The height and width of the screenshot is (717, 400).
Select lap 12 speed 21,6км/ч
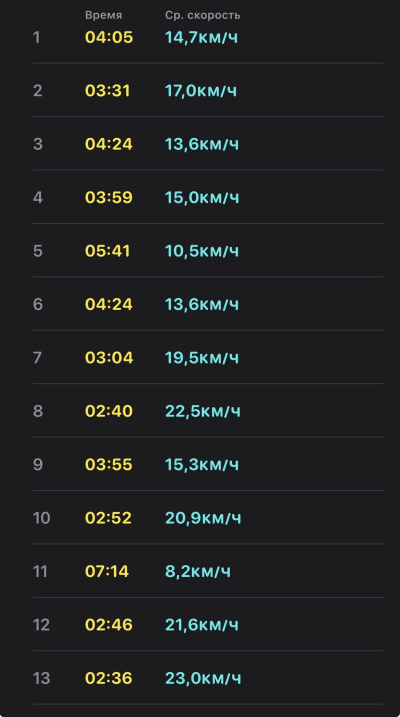(202, 625)
